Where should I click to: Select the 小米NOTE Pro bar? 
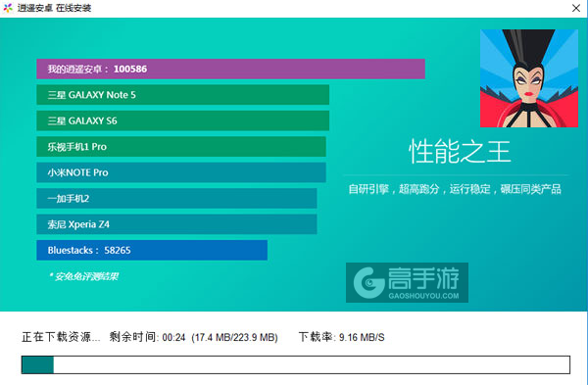[x=181, y=172]
